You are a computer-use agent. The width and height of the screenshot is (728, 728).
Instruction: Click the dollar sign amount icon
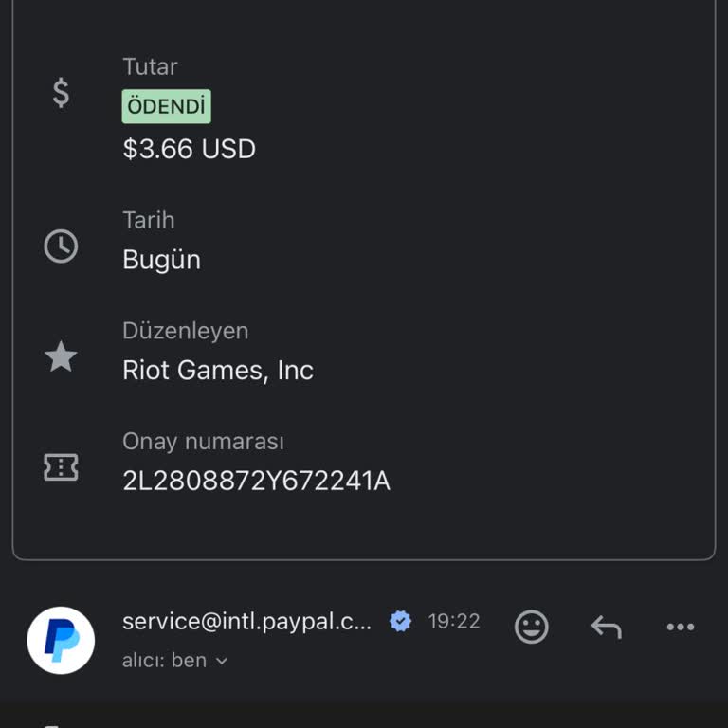click(61, 93)
